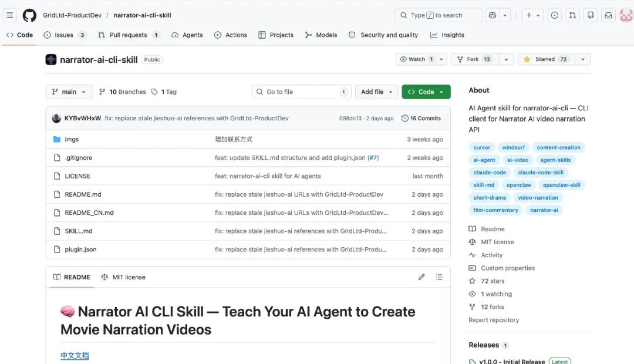This screenshot has width=634, height=364.
Task: Select the MIT license tab
Action: tap(123, 278)
